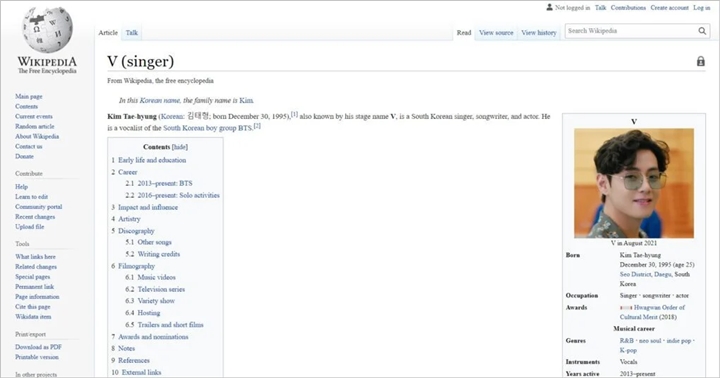720x378 pixels.
Task: Open the Contributions link at top
Action: pos(628,7)
